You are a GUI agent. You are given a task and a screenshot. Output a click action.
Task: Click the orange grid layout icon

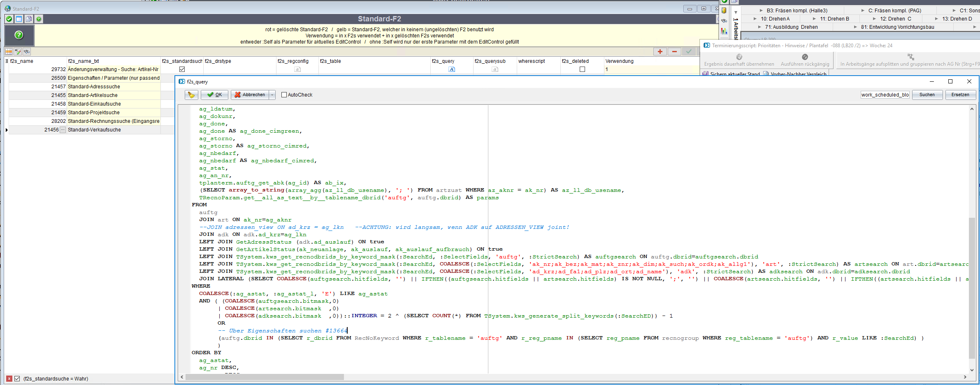9,51
